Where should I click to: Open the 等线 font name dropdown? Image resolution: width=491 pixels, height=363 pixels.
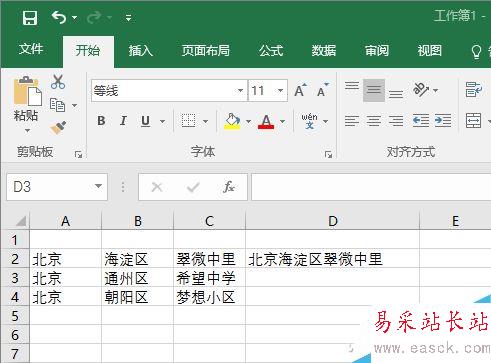[240, 90]
